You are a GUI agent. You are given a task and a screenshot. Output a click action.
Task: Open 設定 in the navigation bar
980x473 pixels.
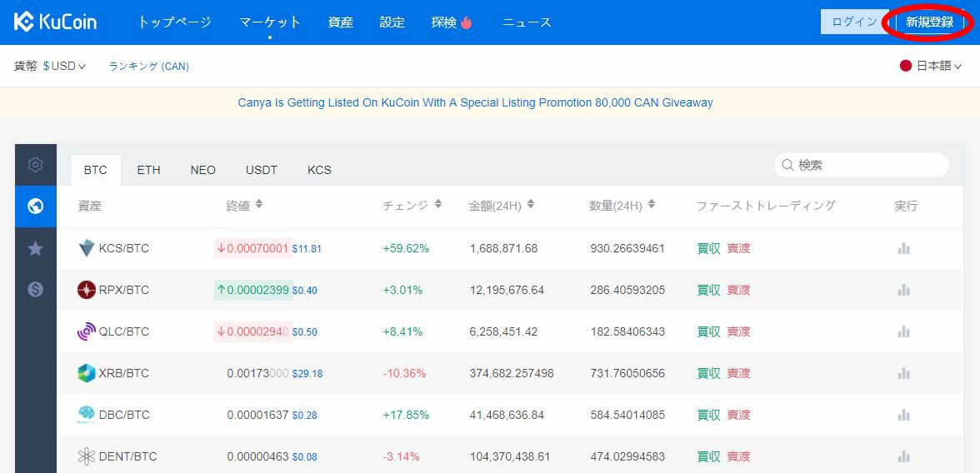tap(392, 22)
